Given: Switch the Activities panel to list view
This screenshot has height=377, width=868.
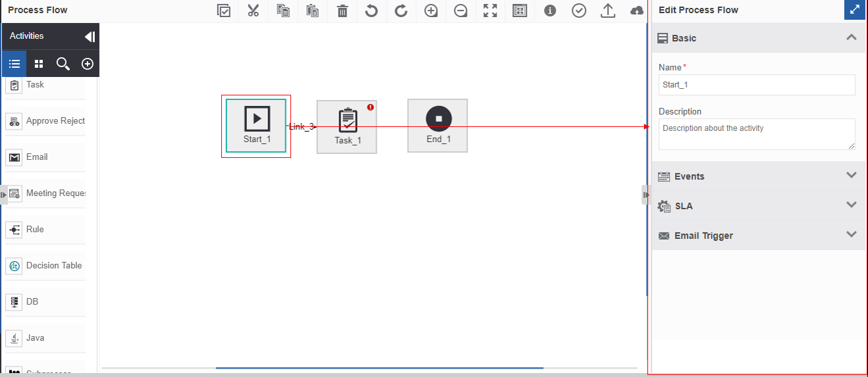Looking at the screenshot, I should coord(14,64).
